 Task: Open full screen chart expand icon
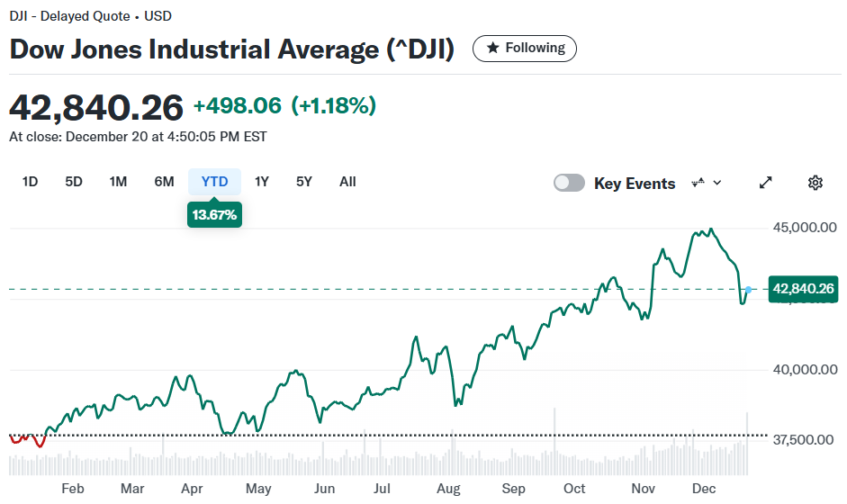tap(765, 183)
